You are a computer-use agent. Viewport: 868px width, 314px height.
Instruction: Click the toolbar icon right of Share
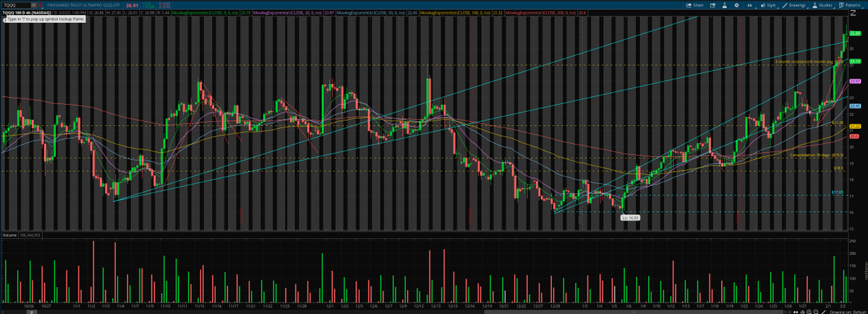[x=712, y=5]
